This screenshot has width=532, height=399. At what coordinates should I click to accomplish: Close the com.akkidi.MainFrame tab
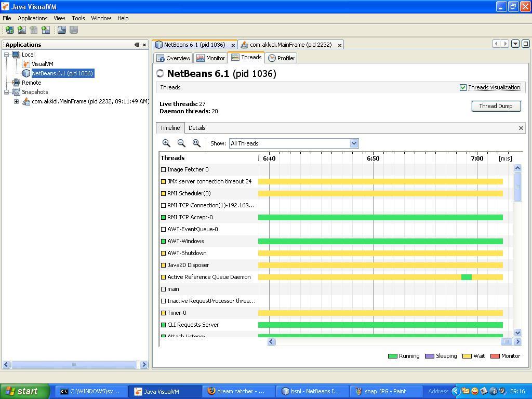pyautogui.click(x=339, y=45)
